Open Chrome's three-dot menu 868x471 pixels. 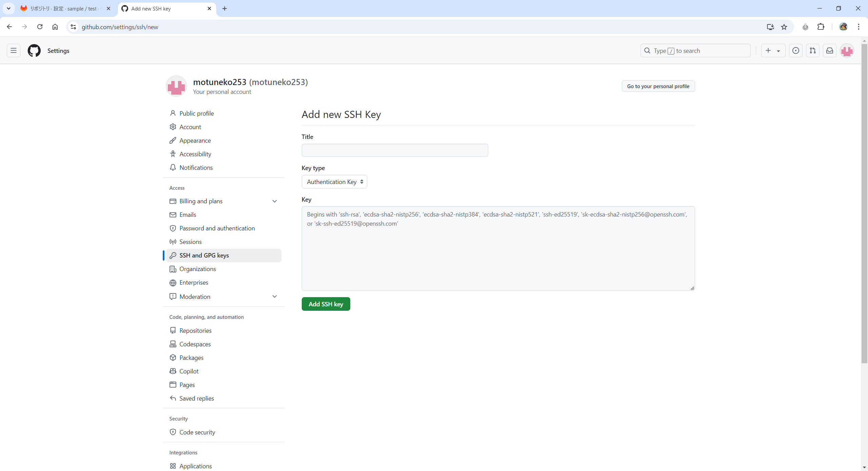859,27
